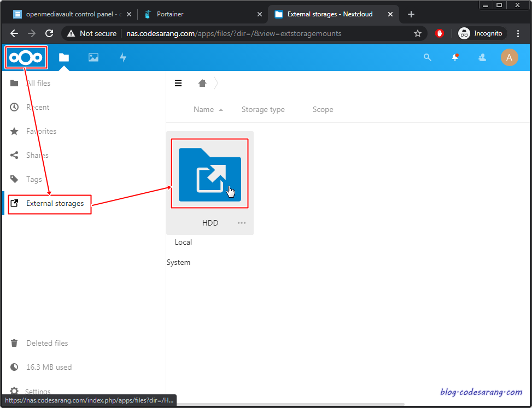
Task: Open the Contacts menu icon
Action: [482, 57]
